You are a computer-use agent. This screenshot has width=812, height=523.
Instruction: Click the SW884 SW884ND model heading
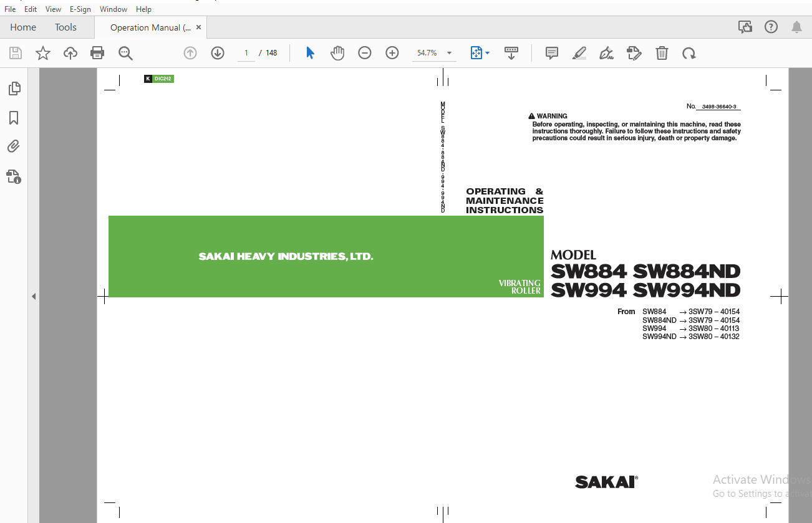coord(645,272)
